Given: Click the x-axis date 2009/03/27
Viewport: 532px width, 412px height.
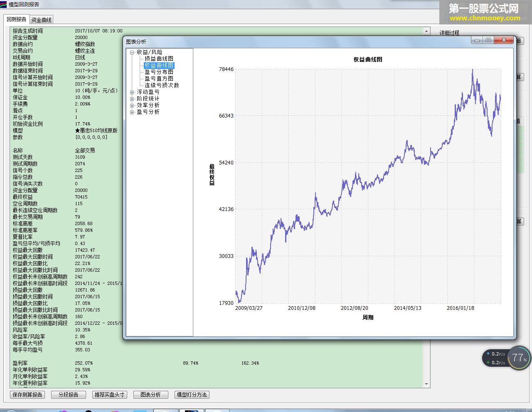Looking at the screenshot, I should pyautogui.click(x=249, y=308).
